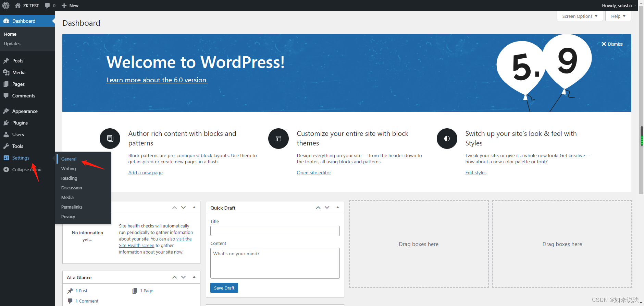Click the Pages icon in sidebar
Screen dimensions: 644x306
coord(6,84)
